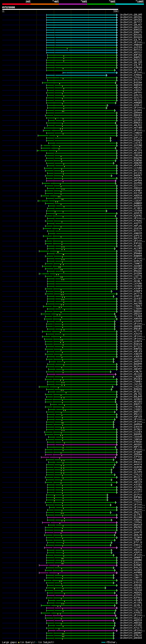146x644 pixels.
Task: Select hit label UniRef100_Q3L7F2
Action: pos(131,70)
